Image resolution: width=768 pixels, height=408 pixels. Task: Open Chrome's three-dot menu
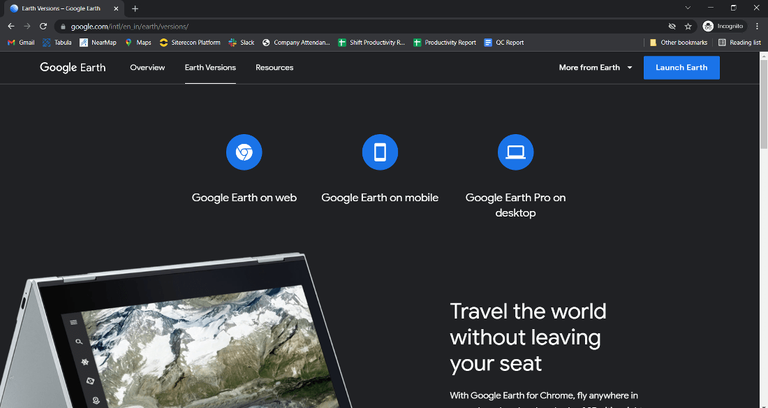757,26
